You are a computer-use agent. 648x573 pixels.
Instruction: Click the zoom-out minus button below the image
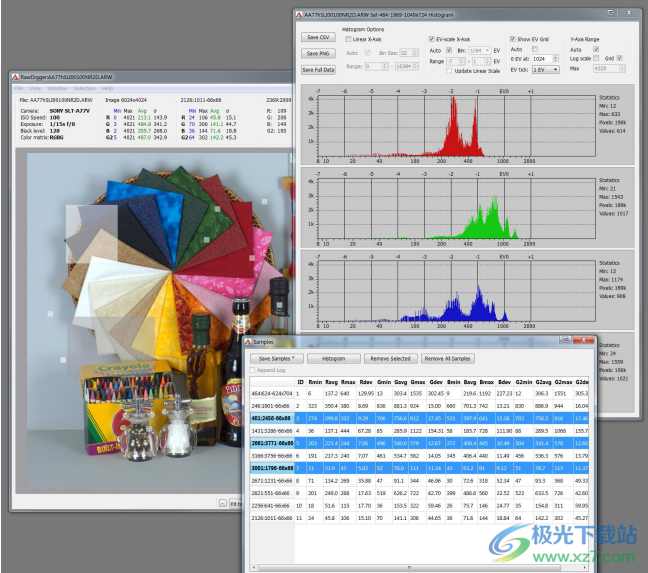click(222, 504)
